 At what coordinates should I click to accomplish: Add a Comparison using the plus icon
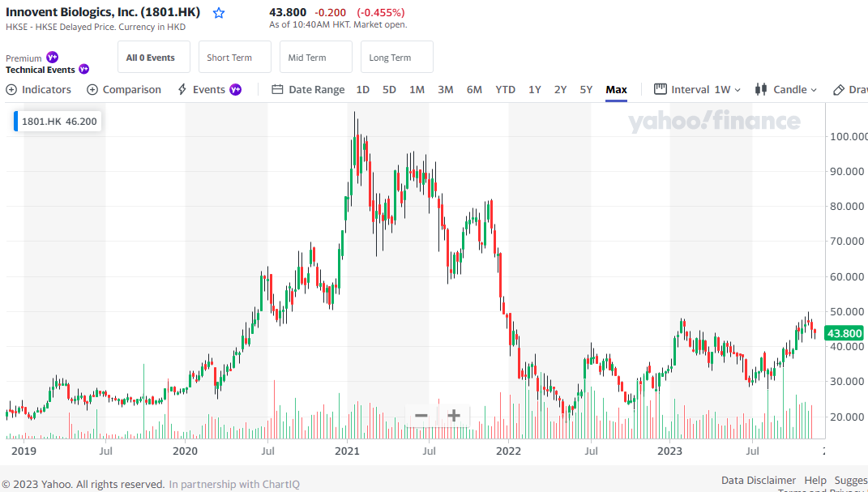[x=92, y=90]
